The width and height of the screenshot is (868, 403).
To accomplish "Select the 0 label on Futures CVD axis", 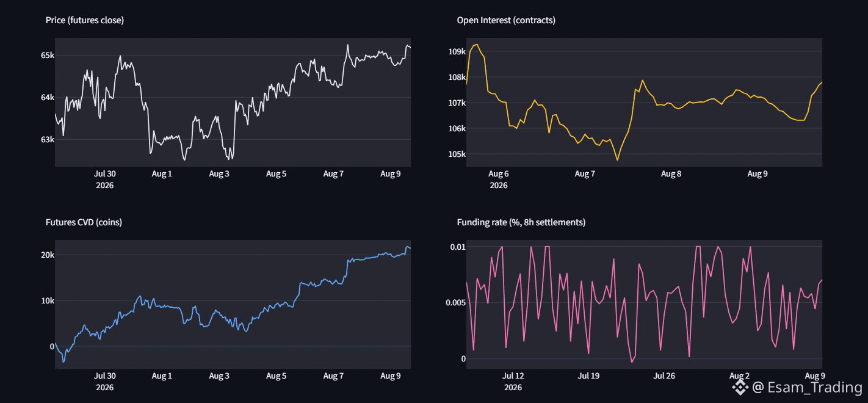I will 52,346.
